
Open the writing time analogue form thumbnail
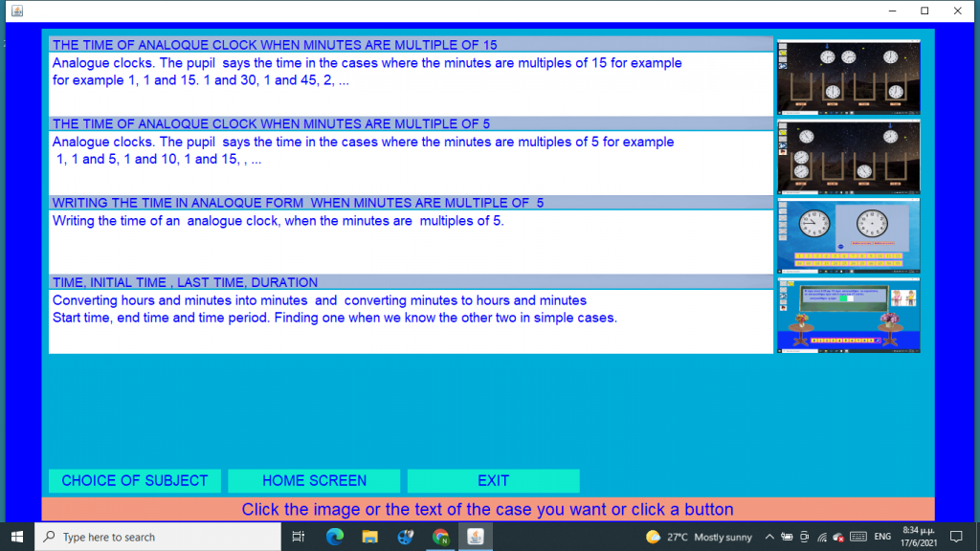click(x=848, y=236)
